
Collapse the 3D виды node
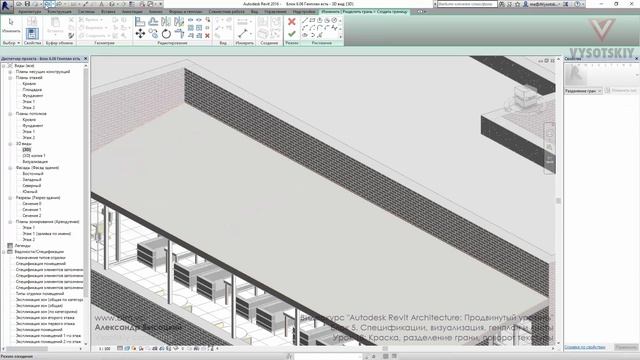[10, 144]
